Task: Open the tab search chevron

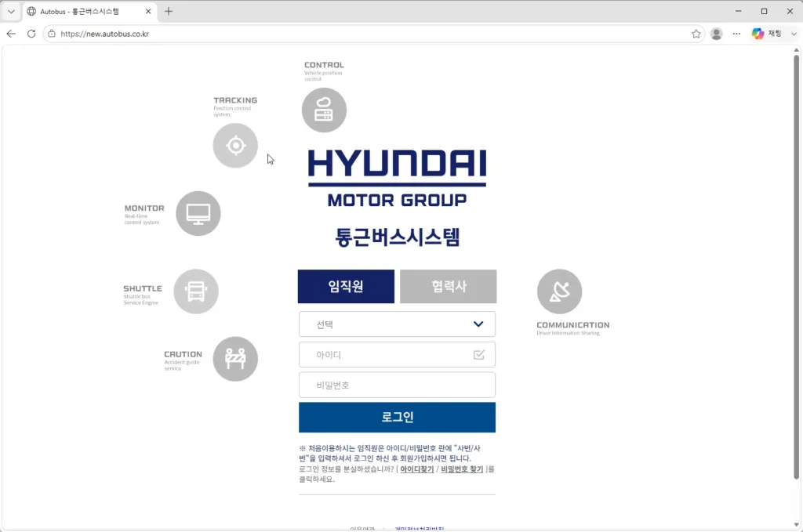Action: 11,11
